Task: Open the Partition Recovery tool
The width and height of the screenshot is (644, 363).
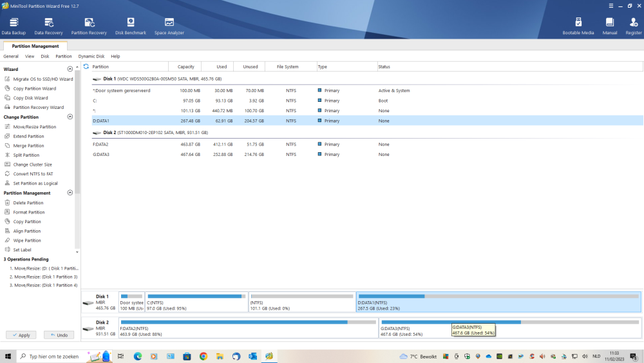Action: [89, 26]
